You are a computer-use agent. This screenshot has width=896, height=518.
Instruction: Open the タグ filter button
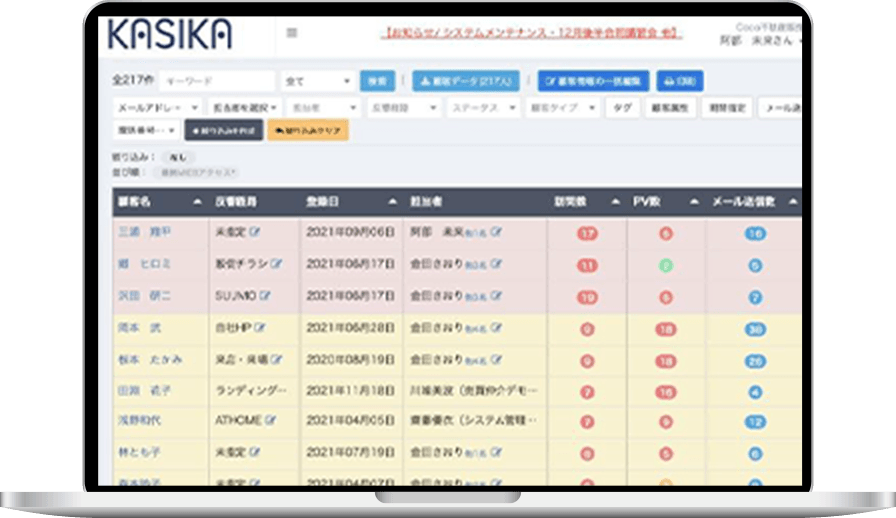coord(622,107)
